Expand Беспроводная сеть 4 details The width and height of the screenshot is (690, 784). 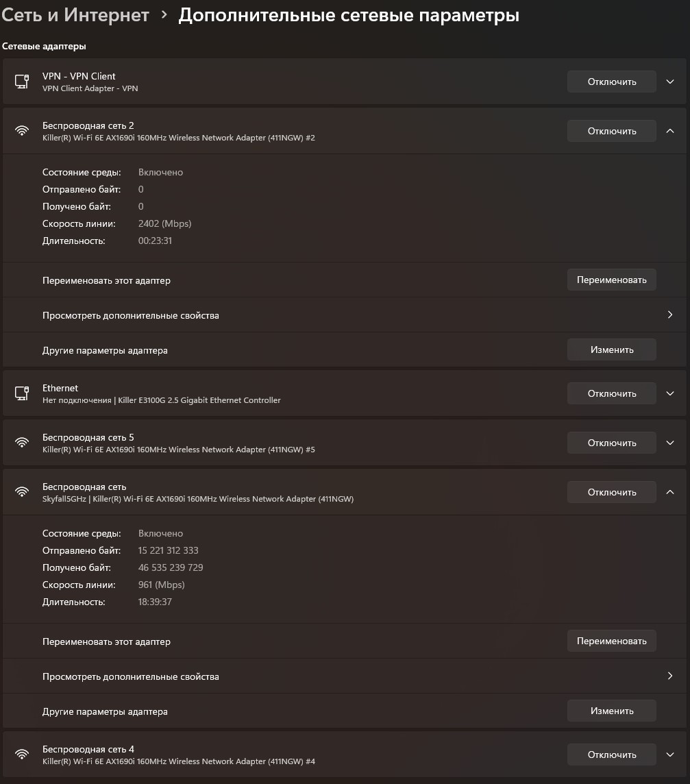click(670, 755)
